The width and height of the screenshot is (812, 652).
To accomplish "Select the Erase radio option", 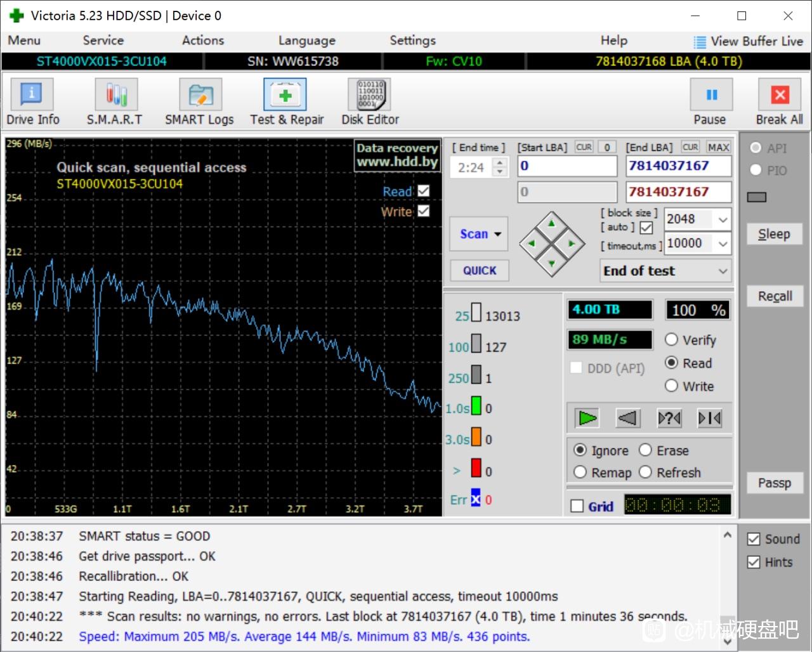I will (x=645, y=450).
